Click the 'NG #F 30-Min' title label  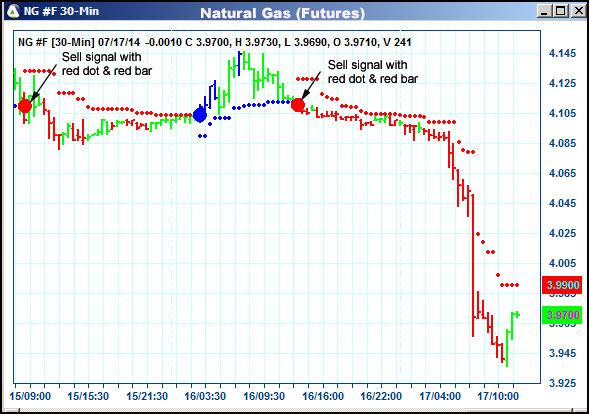pos(61,11)
